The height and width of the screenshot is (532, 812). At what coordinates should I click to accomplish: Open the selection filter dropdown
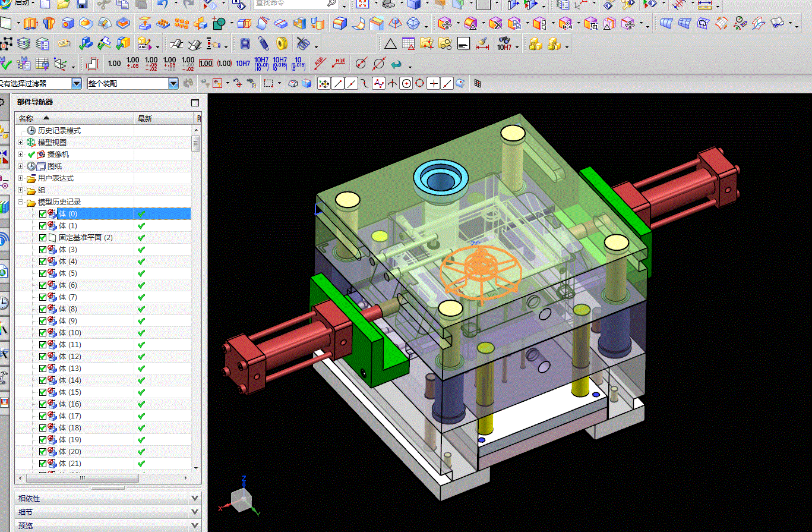pyautogui.click(x=76, y=84)
